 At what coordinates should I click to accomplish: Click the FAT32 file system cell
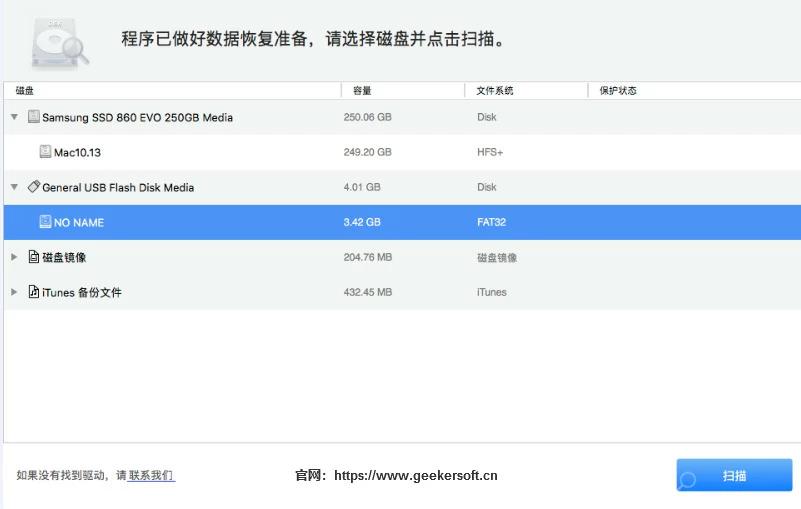point(491,222)
